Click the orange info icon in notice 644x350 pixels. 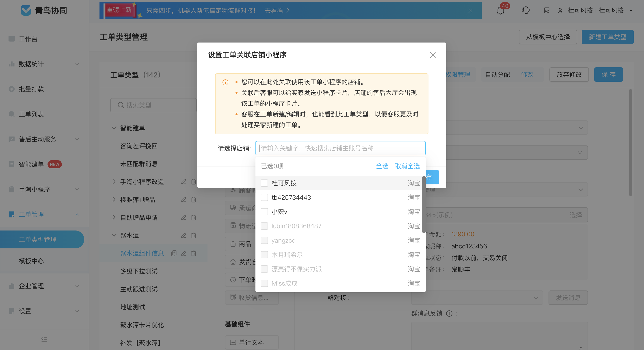225,82
